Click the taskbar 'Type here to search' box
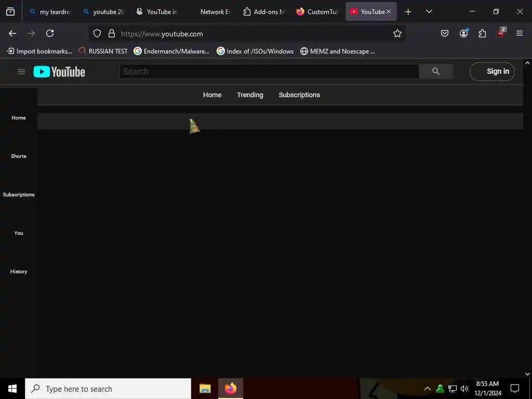The width and height of the screenshot is (532, 399). 108,389
